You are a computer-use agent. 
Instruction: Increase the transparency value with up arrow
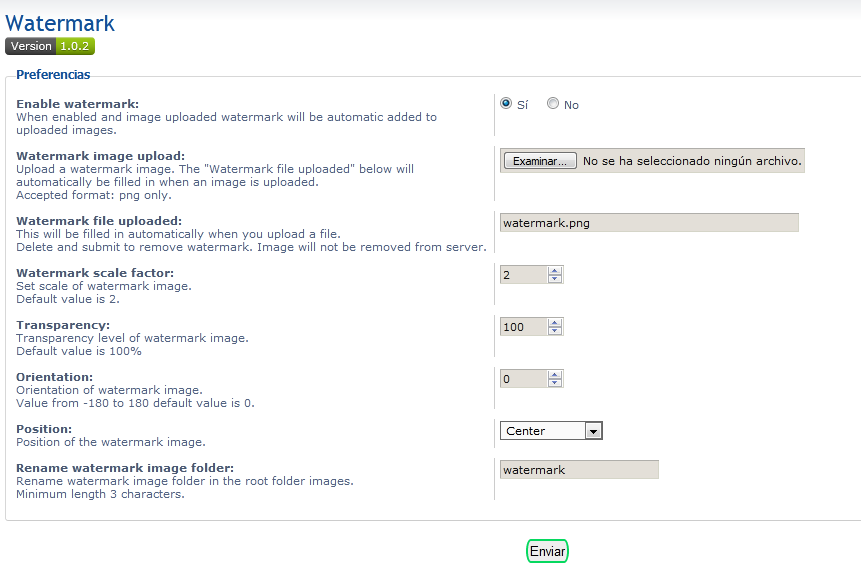tap(555, 323)
